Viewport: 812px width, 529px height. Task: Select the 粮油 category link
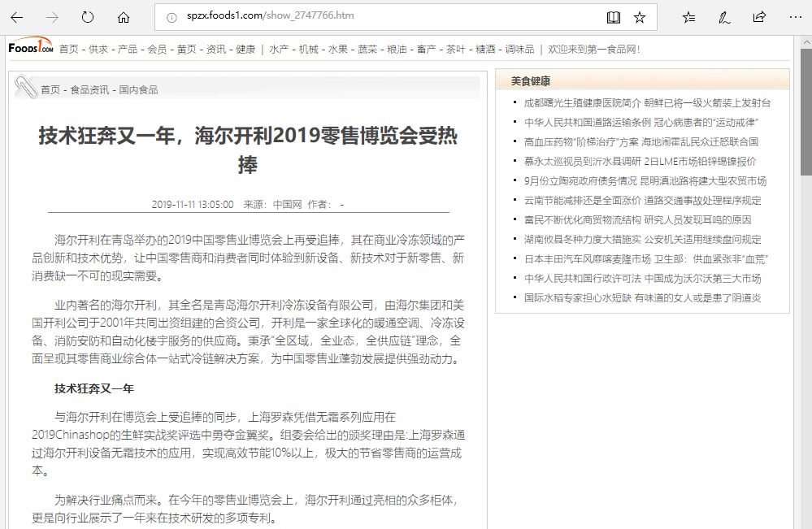pos(397,50)
